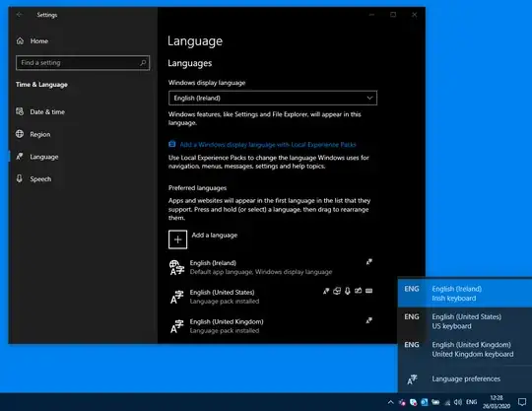This screenshot has height=411, width=532.
Task: Minimize the Settings window
Action: click(x=371, y=15)
